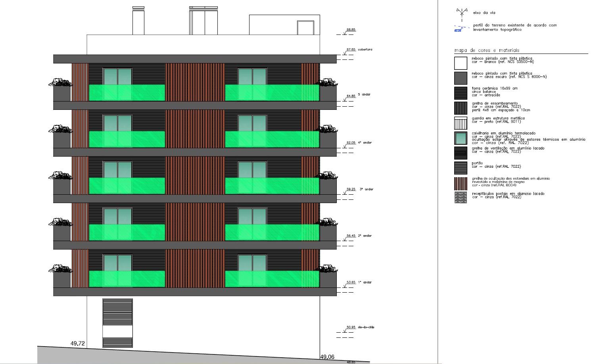Click the ventilation grille legend swatch
Viewport: 593px width, 364px height.
pos(461,153)
